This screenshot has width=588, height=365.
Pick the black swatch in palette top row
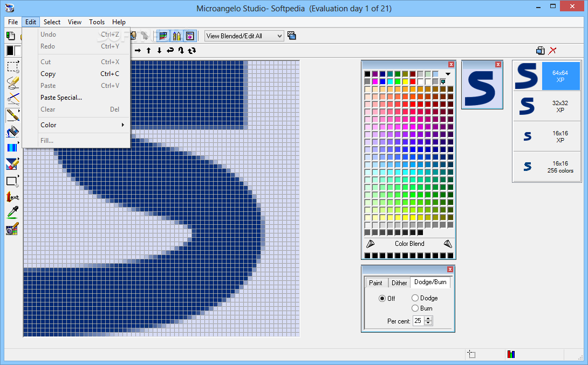367,74
